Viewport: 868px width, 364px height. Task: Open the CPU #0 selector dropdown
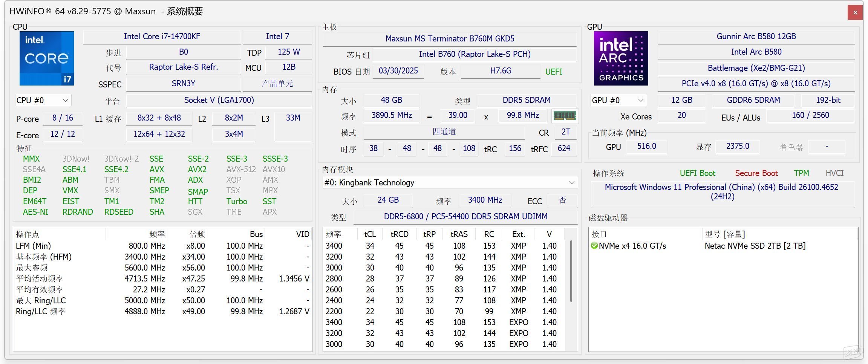43,100
